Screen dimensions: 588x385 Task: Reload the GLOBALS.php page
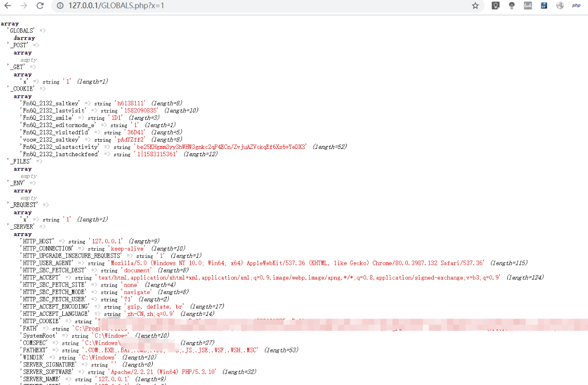(x=40, y=6)
